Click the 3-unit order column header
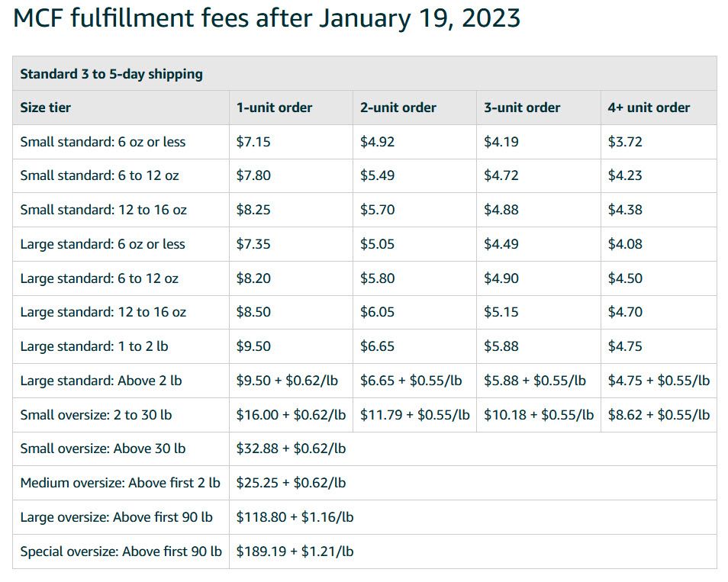Viewport: 728px width, 582px height. coord(522,108)
